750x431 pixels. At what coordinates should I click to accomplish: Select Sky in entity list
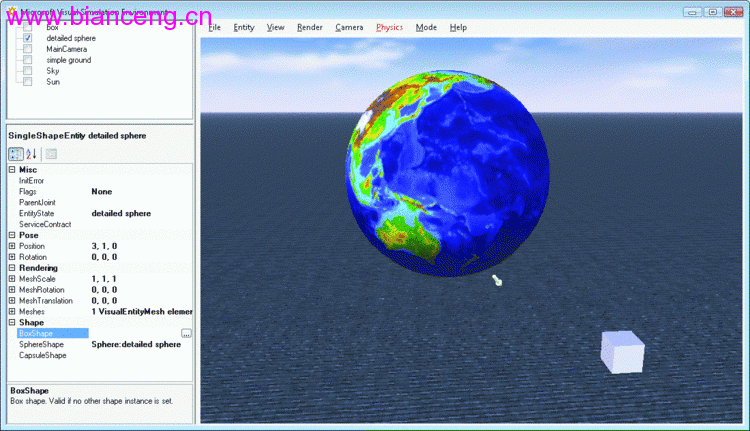[53, 71]
